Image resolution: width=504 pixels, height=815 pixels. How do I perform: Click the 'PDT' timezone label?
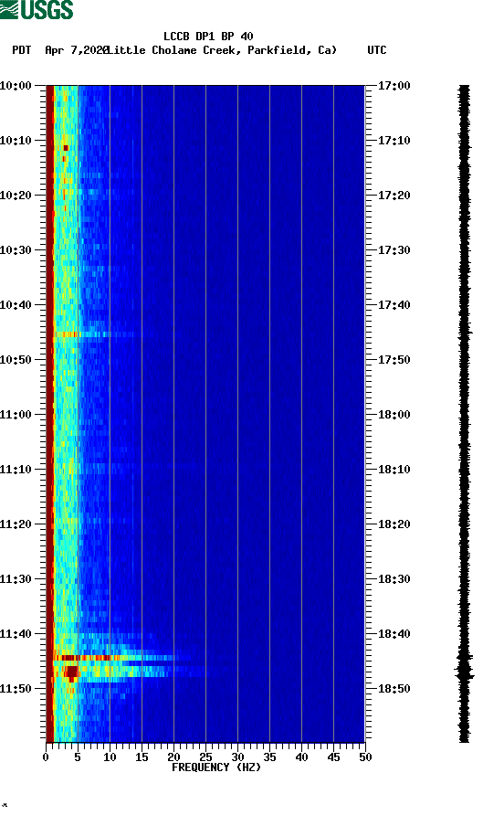(x=22, y=50)
